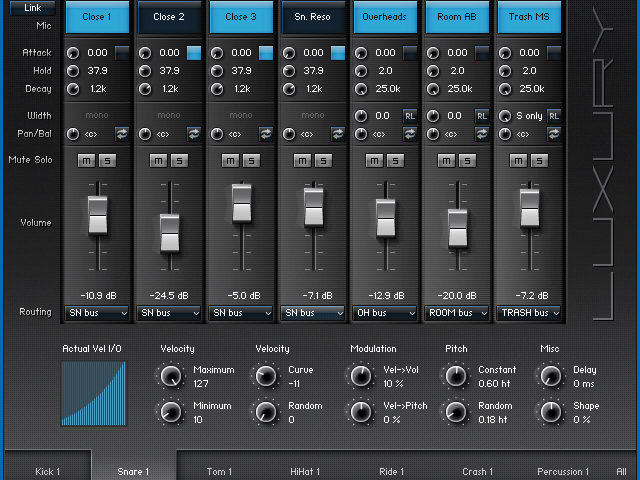The width and height of the screenshot is (640, 480).
Task: Click the RL swap icon on Overheads
Action: click(410, 116)
